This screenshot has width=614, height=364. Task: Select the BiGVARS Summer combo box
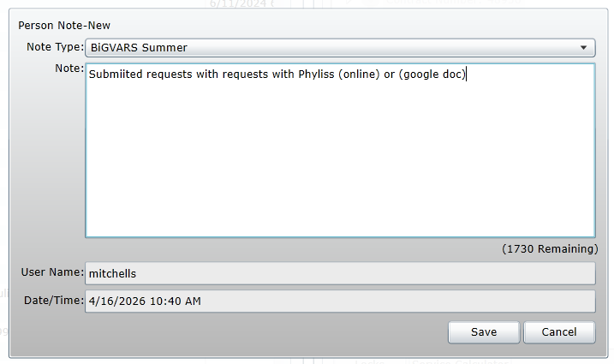340,48
